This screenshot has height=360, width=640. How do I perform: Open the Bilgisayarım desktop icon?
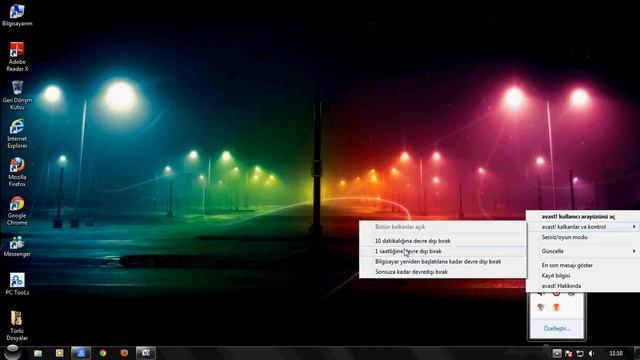point(17,15)
